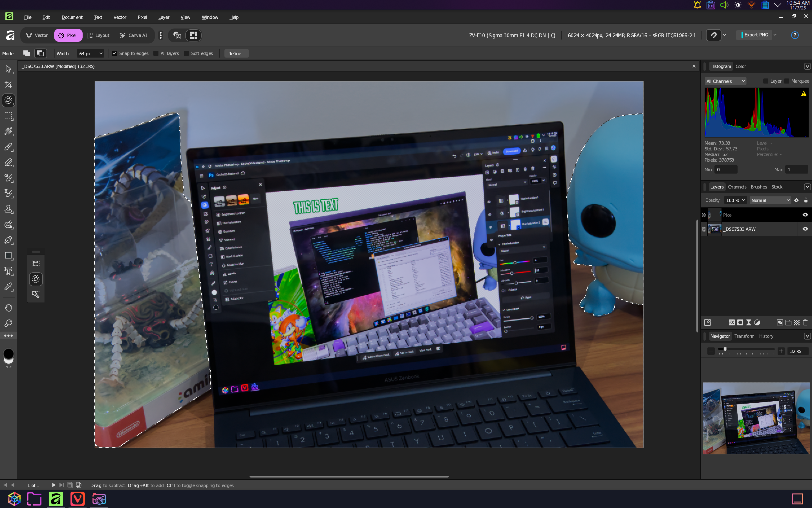This screenshot has width=812, height=508.
Task: Select the Crop tool
Action: [x=9, y=85]
